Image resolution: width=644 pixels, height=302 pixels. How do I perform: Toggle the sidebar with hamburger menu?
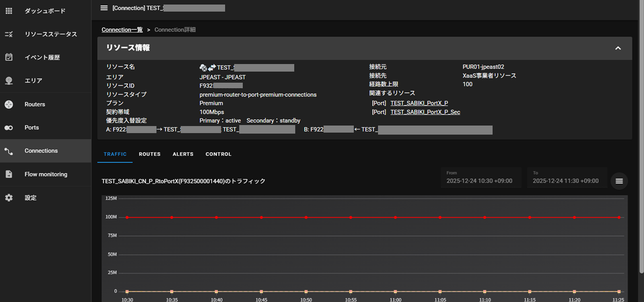coord(104,8)
